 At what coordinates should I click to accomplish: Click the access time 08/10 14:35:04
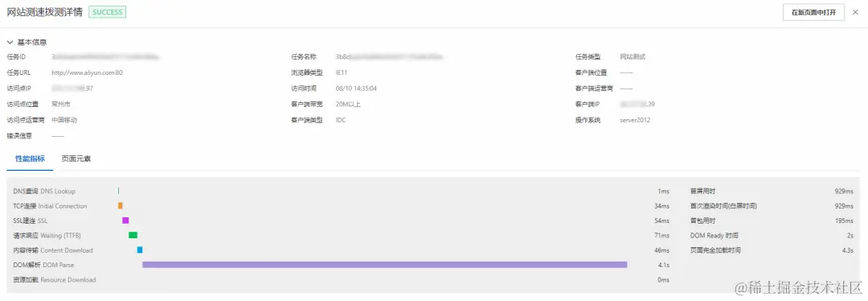pos(357,89)
